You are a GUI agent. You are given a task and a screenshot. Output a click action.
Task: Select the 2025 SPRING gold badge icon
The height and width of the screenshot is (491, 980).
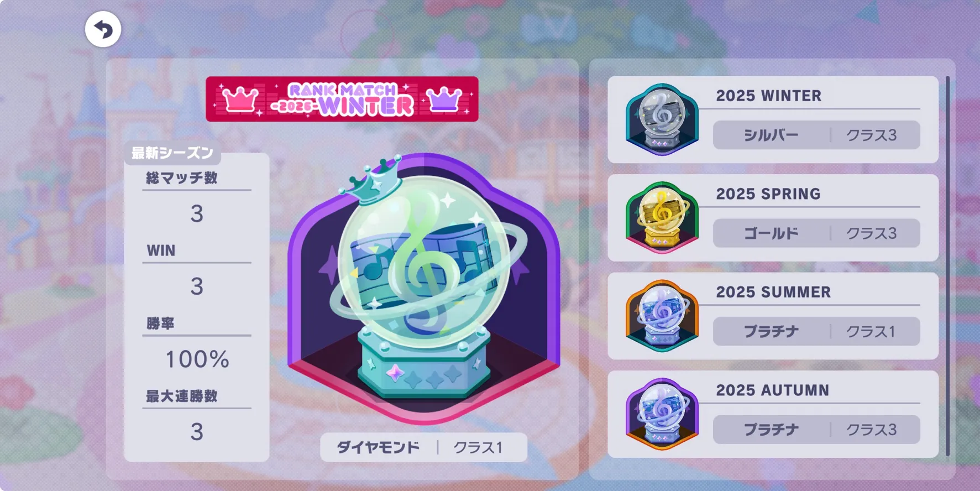point(662,218)
